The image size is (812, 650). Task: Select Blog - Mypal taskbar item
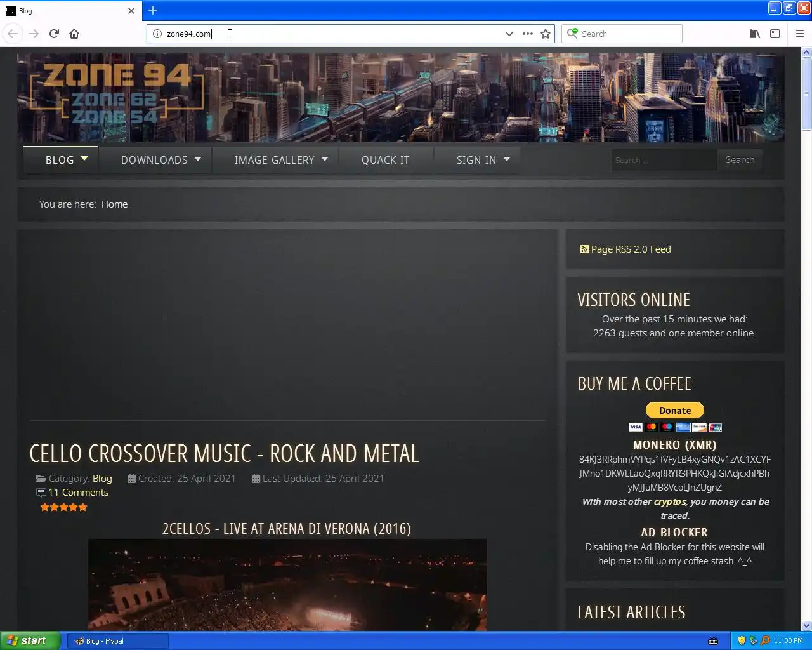tap(118, 641)
